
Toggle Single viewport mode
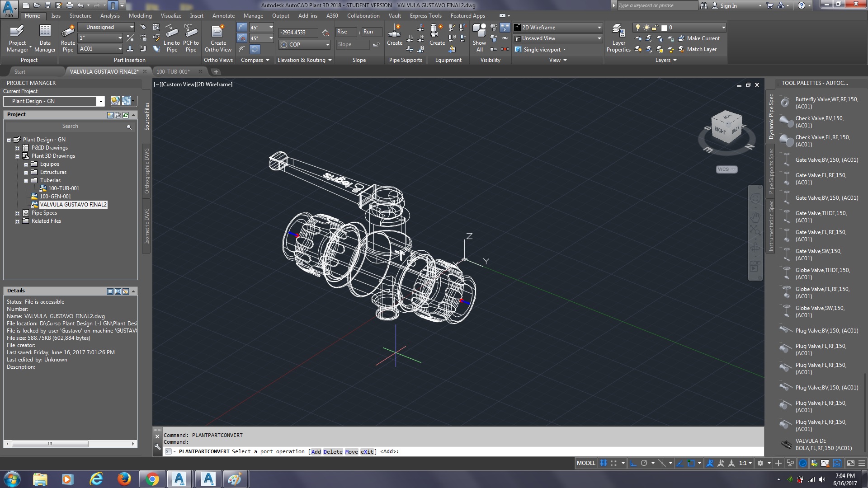pos(541,49)
